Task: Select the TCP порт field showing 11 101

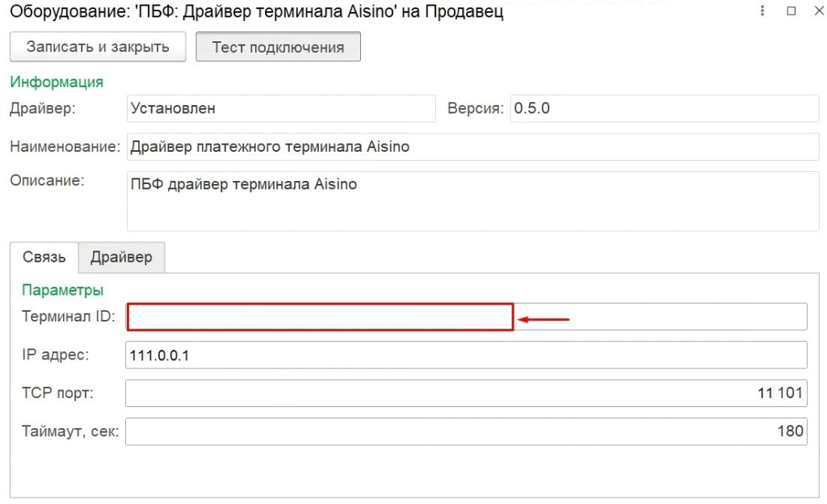Action: click(466, 393)
